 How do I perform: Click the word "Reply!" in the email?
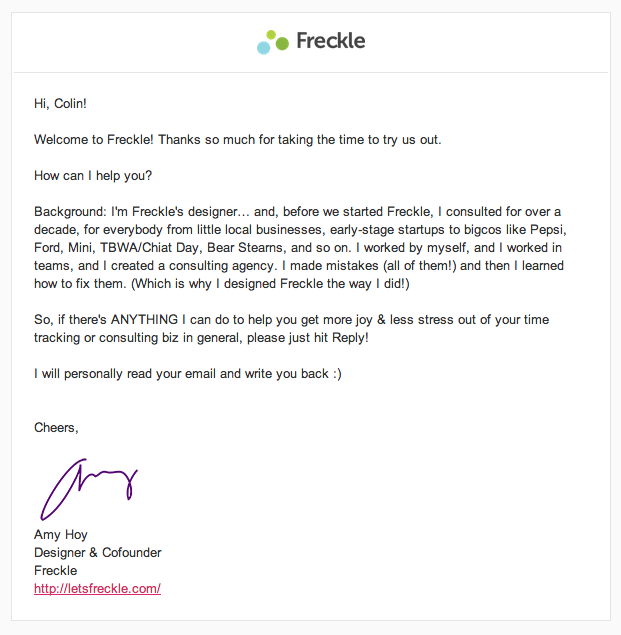[350, 338]
